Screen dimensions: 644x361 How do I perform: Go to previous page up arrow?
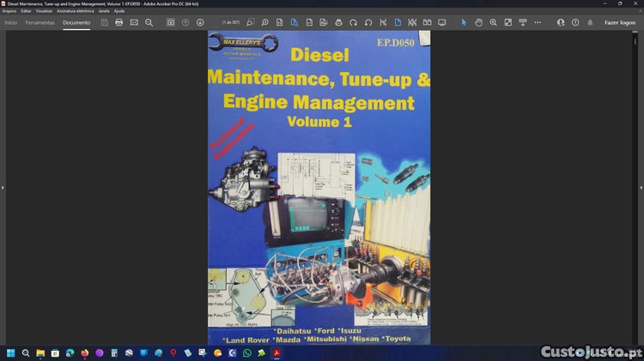pos(185,22)
